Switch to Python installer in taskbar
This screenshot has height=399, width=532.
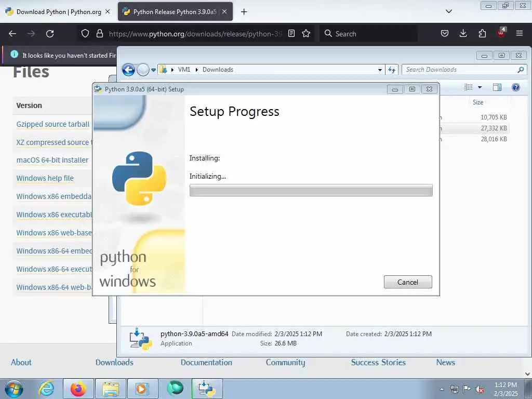click(207, 389)
